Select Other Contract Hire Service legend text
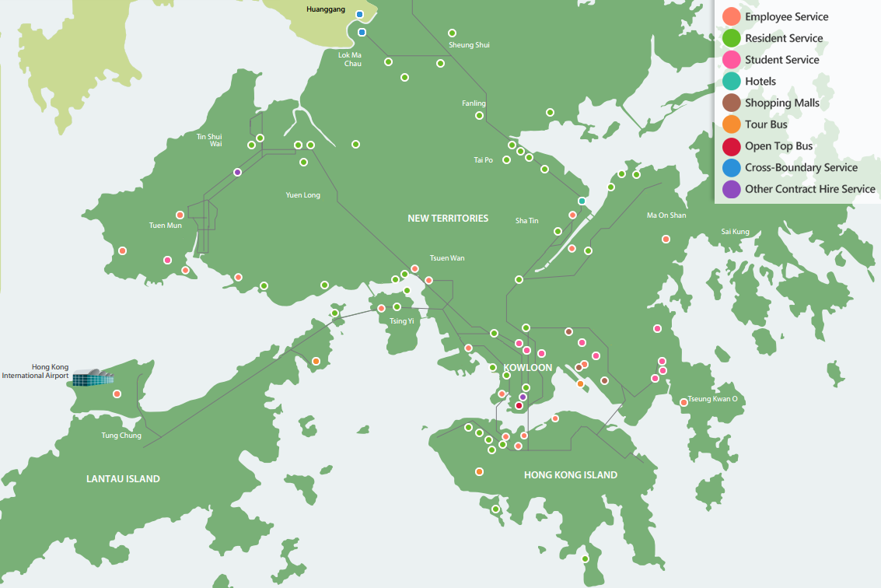 [809, 189]
